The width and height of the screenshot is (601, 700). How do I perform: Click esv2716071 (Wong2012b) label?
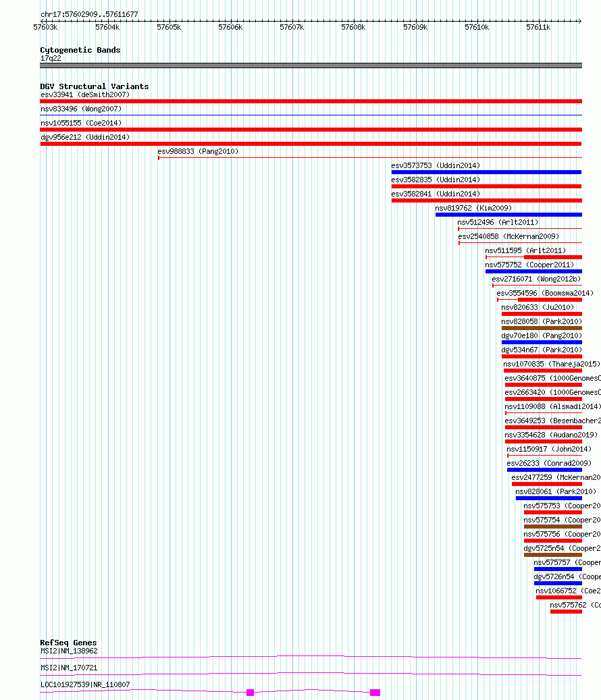click(x=536, y=279)
